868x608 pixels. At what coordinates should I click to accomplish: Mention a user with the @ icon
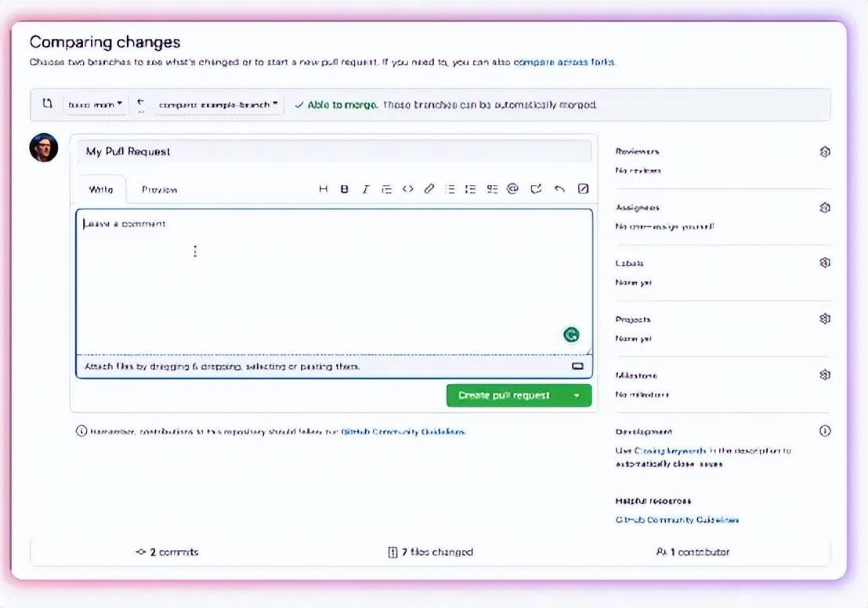coord(512,189)
